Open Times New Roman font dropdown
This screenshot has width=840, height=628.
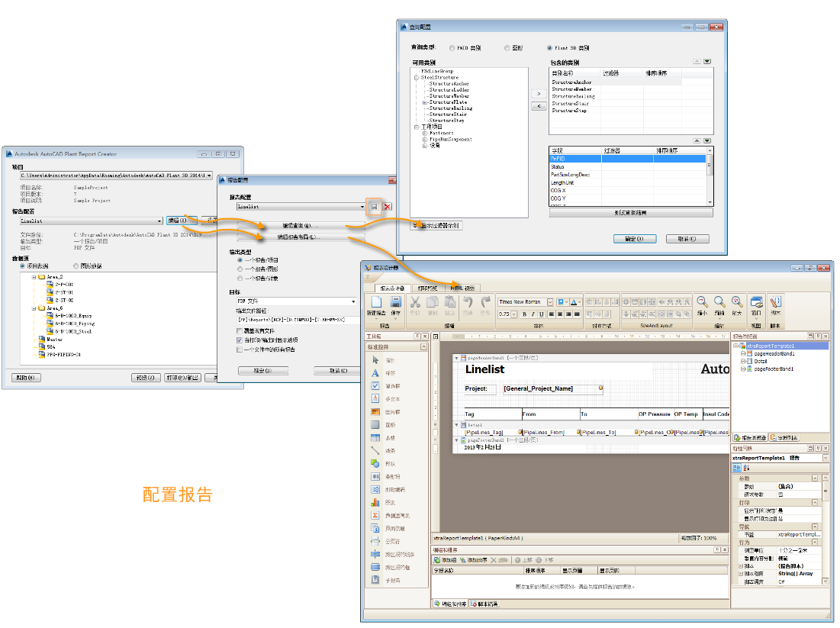(x=549, y=302)
